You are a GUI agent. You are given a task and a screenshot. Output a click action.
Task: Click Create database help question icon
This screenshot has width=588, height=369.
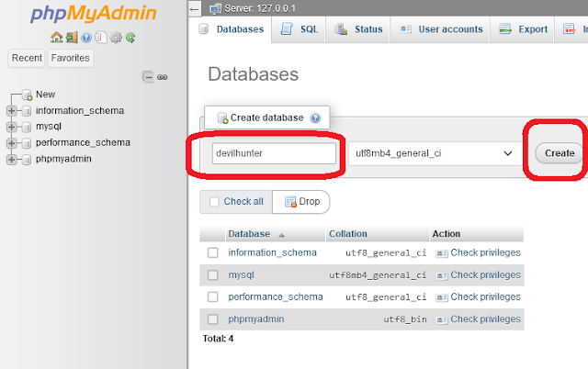[x=315, y=118]
